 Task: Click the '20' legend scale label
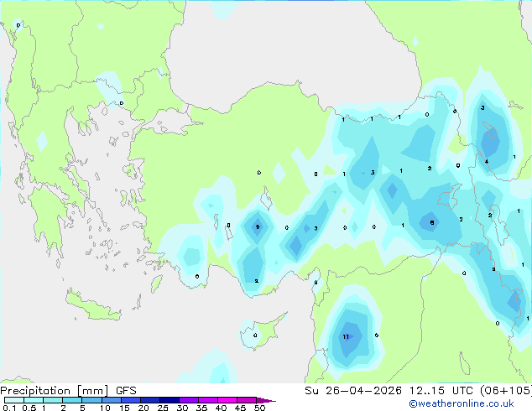click(x=143, y=408)
